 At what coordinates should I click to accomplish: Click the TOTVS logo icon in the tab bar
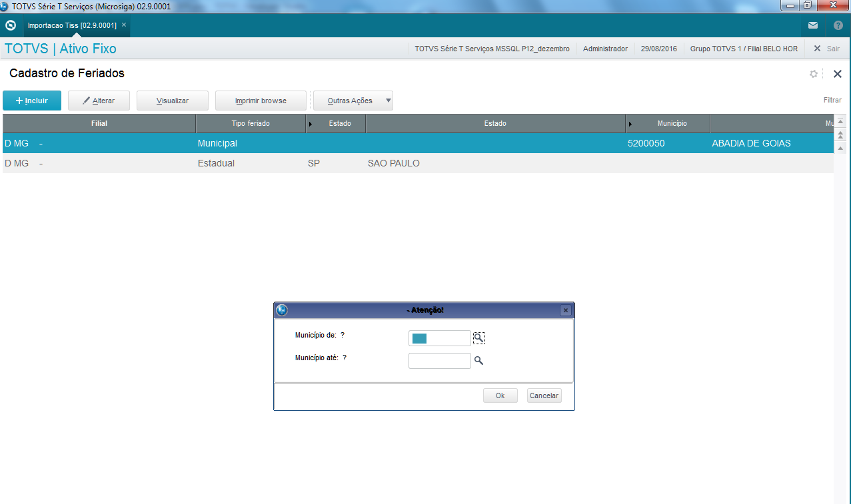pyautogui.click(x=10, y=26)
